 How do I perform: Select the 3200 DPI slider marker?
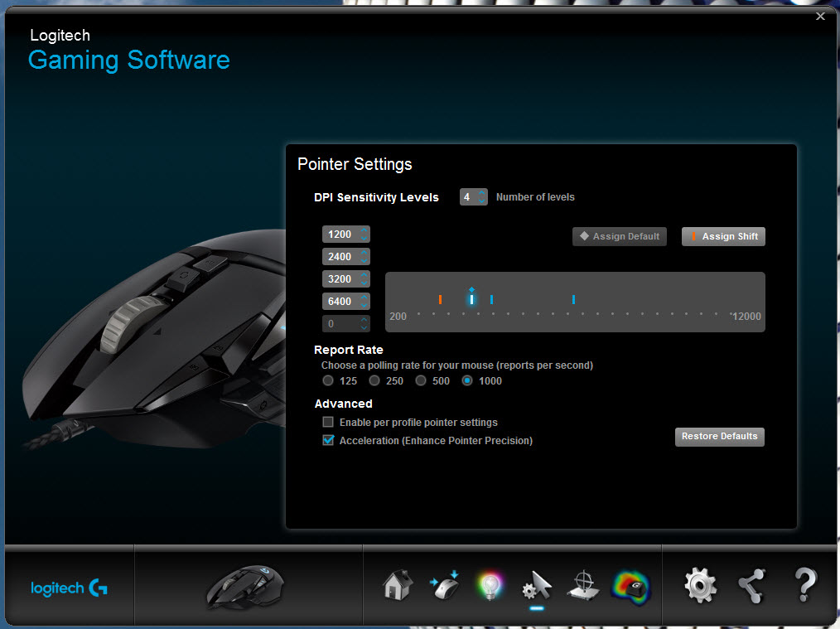tap(491, 299)
